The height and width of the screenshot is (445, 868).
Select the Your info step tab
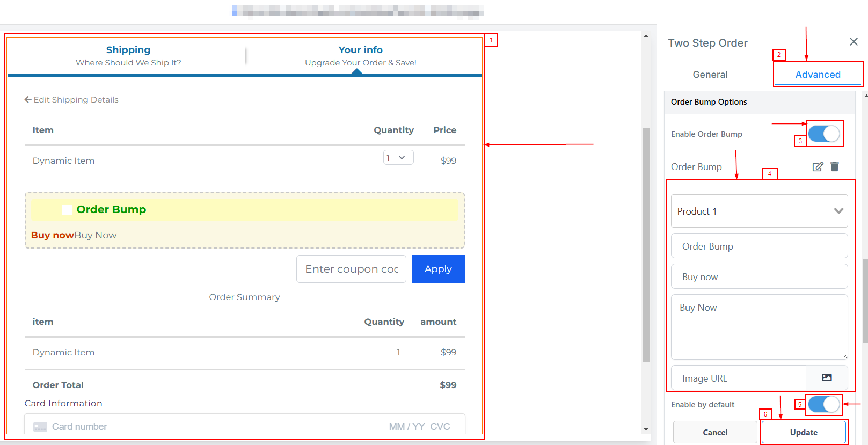pyautogui.click(x=361, y=56)
